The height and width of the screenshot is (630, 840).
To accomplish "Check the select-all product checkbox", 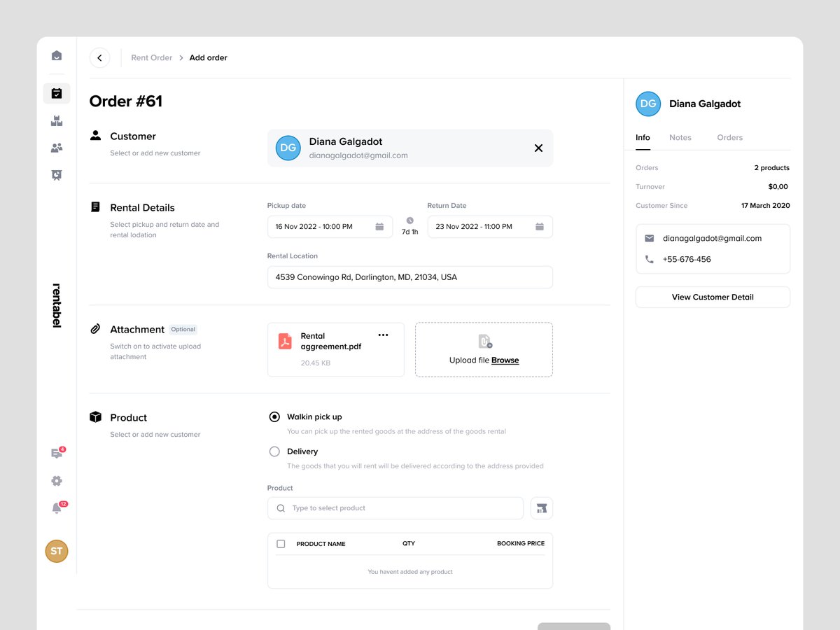I will [x=281, y=543].
